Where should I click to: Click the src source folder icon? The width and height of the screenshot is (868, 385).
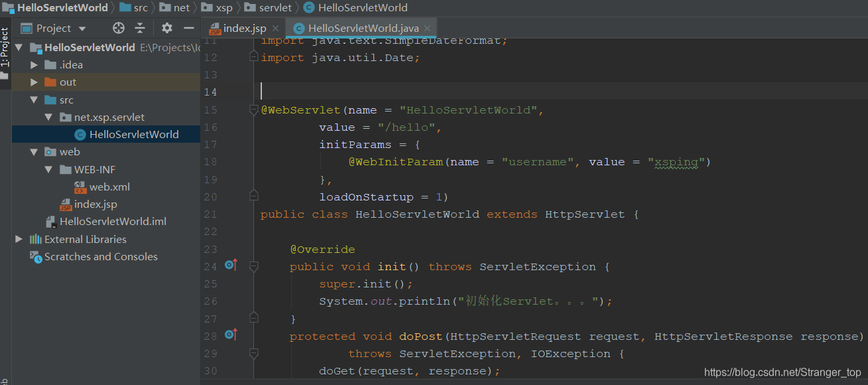tap(50, 100)
